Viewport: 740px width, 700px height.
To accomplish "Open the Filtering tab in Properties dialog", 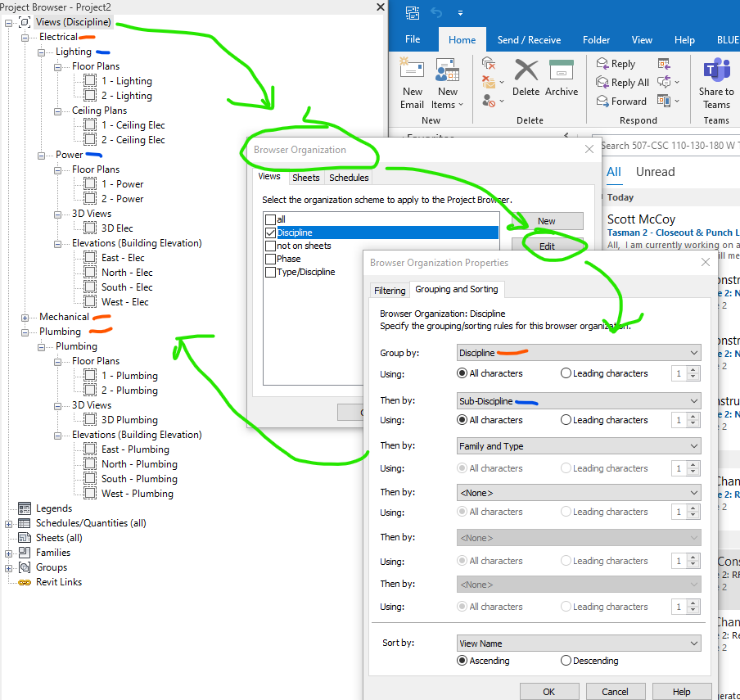I will pyautogui.click(x=389, y=290).
